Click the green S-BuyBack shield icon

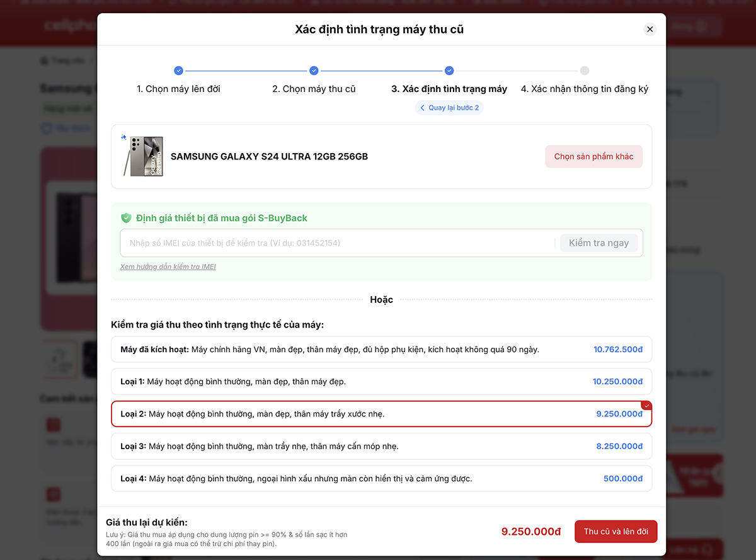126,218
